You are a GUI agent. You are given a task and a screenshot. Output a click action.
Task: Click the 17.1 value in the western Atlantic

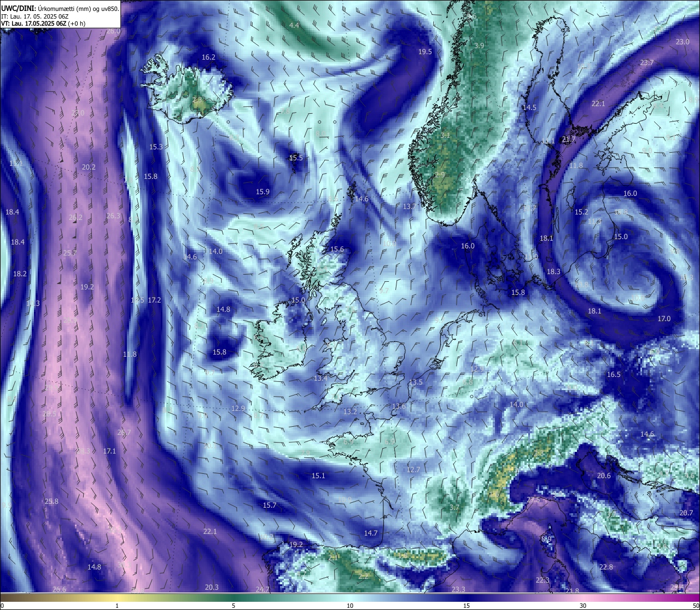(x=109, y=451)
